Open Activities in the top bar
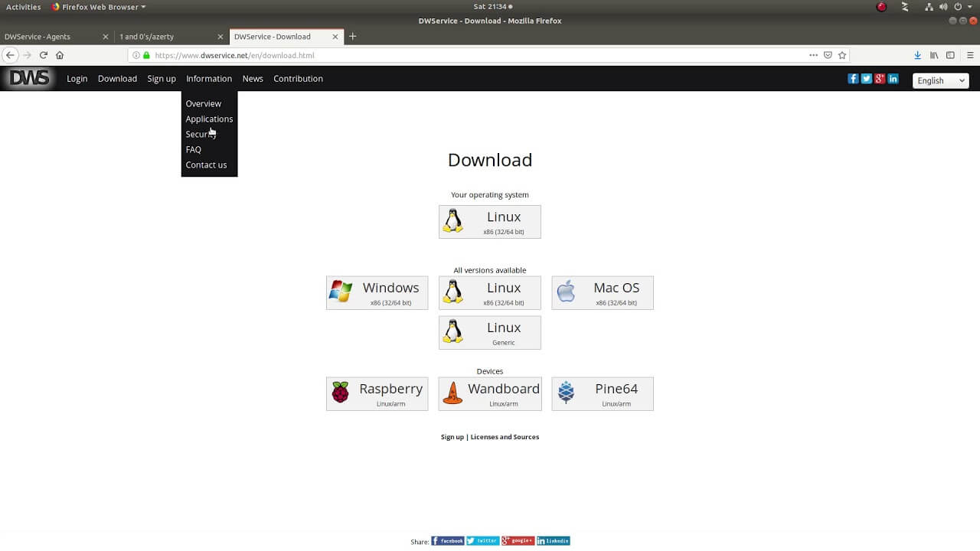This screenshot has height=551, width=980. click(24, 7)
